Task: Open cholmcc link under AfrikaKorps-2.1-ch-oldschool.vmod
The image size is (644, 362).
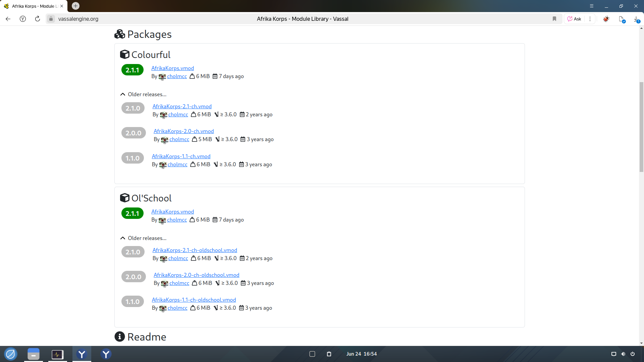Action: click(x=178, y=258)
